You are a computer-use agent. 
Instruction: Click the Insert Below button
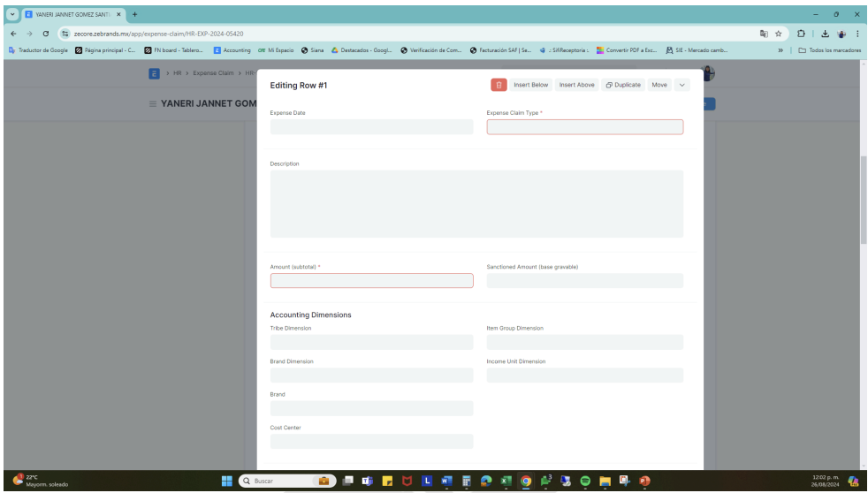tap(531, 85)
